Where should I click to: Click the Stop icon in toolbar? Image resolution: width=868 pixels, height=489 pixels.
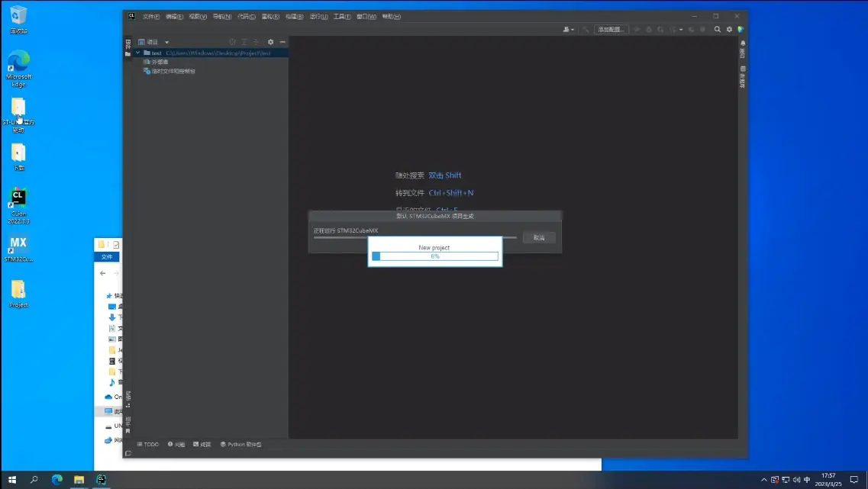(703, 29)
